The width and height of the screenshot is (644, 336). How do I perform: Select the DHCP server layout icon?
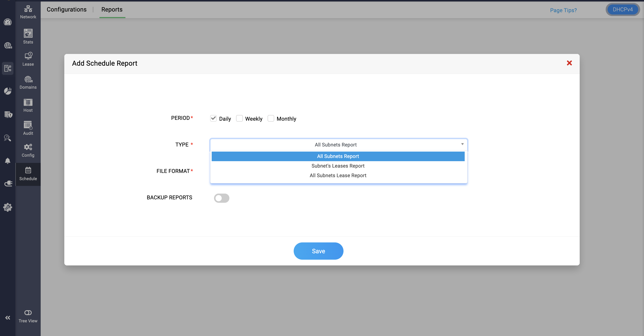(8, 68)
